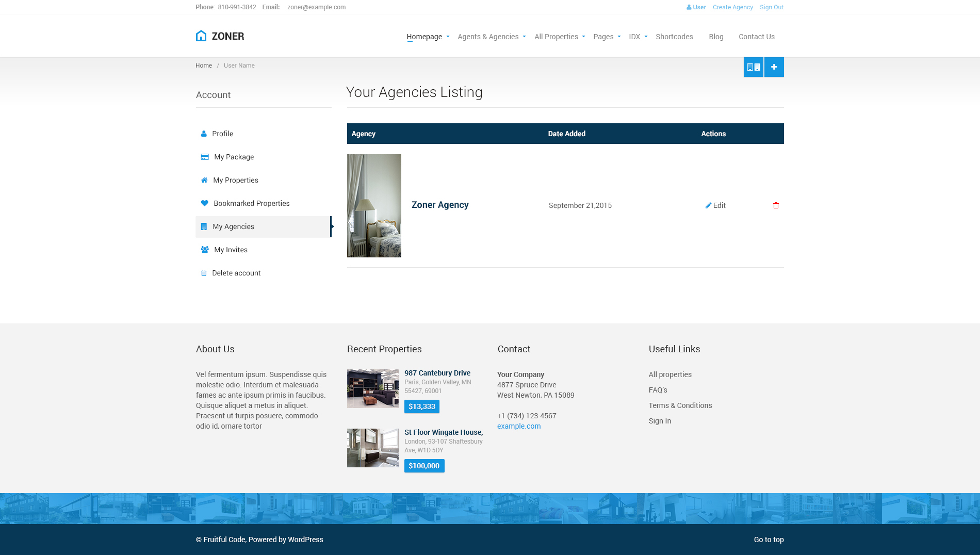980x555 pixels.
Task: Click the plus add-new button
Action: coord(774,67)
